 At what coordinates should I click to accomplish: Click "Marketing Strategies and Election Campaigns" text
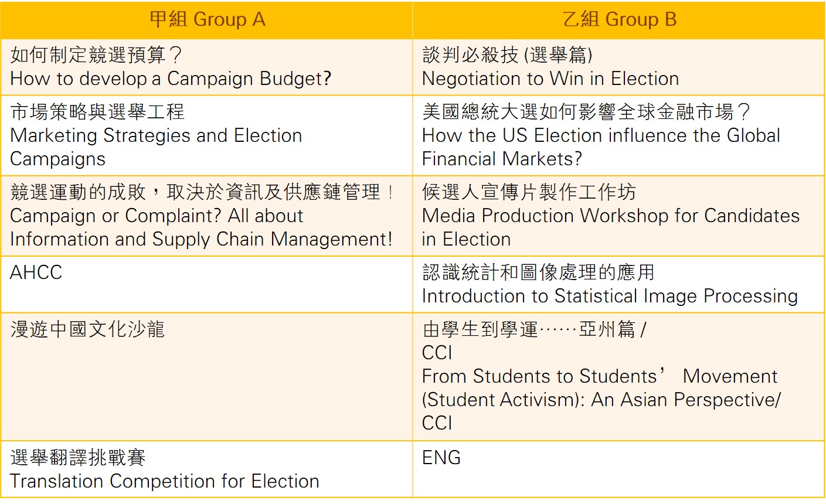pos(156,135)
